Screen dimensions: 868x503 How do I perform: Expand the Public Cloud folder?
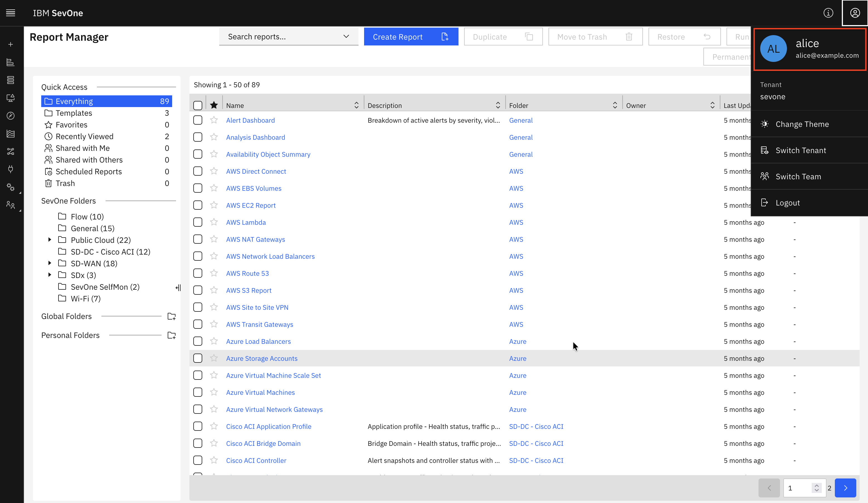pyautogui.click(x=50, y=240)
